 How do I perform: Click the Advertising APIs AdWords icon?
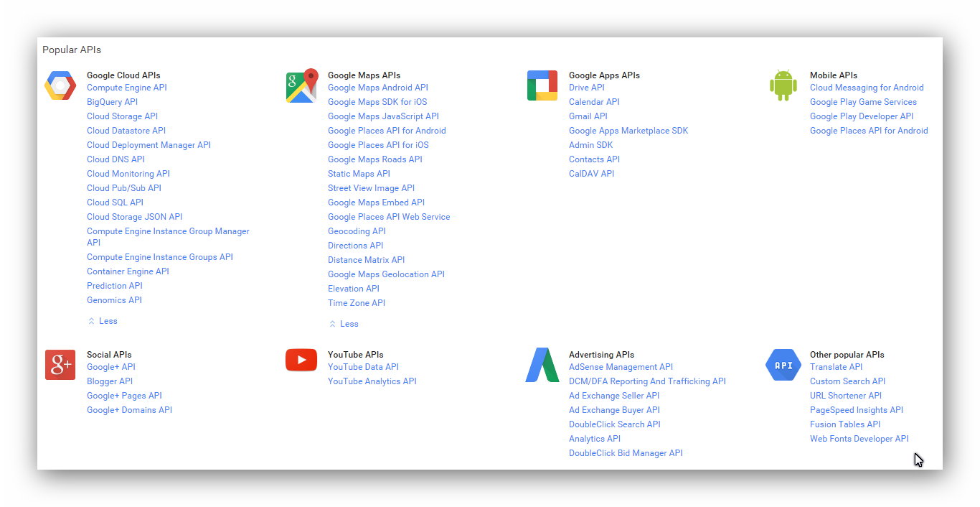pyautogui.click(x=542, y=365)
